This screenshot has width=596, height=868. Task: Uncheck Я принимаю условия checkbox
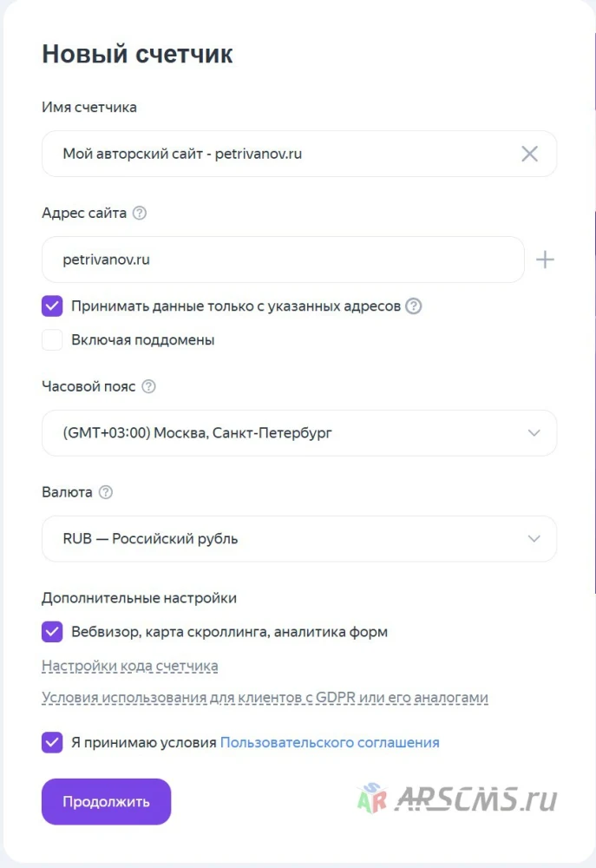[x=52, y=742]
